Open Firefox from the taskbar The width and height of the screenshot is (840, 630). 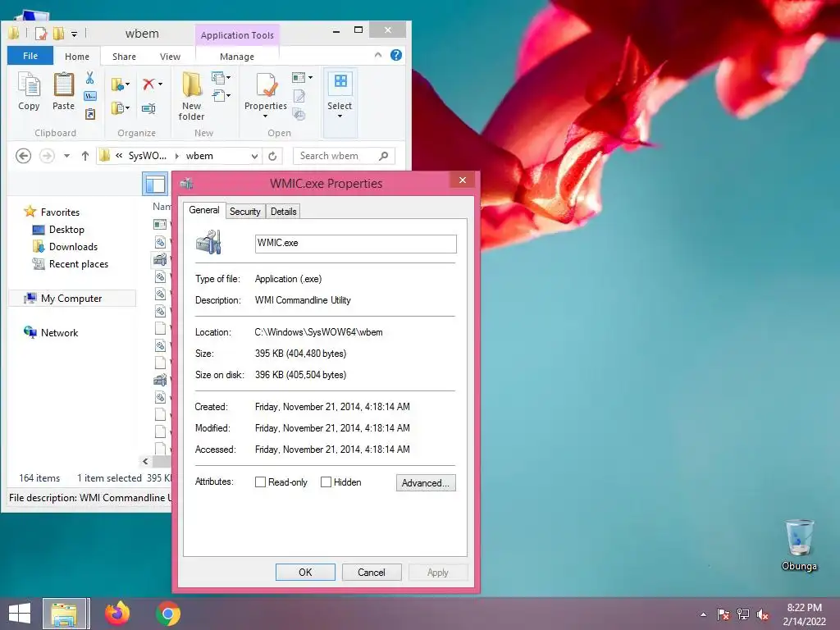(117, 614)
